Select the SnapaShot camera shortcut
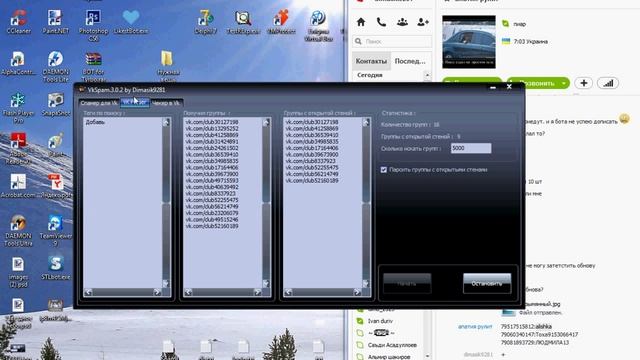The width and height of the screenshot is (640, 360). tap(56, 104)
